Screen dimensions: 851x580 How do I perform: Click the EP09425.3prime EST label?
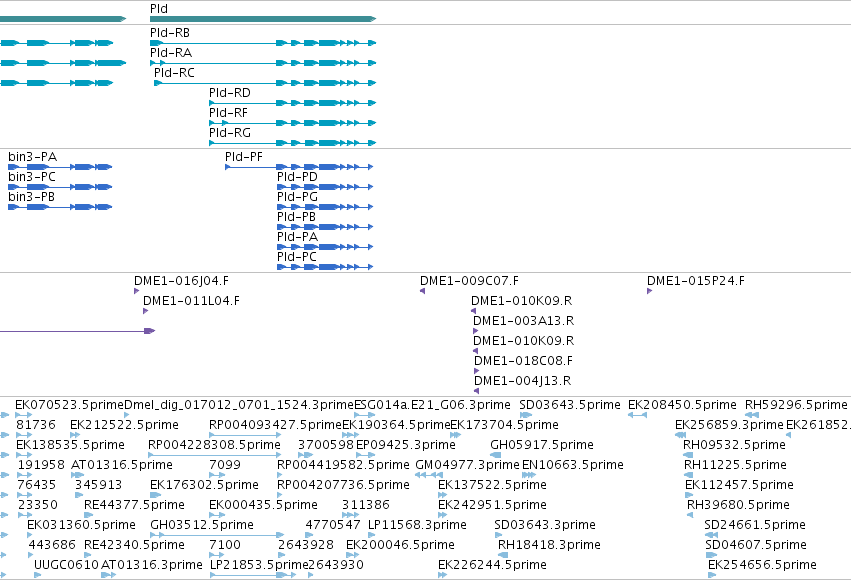[405, 445]
